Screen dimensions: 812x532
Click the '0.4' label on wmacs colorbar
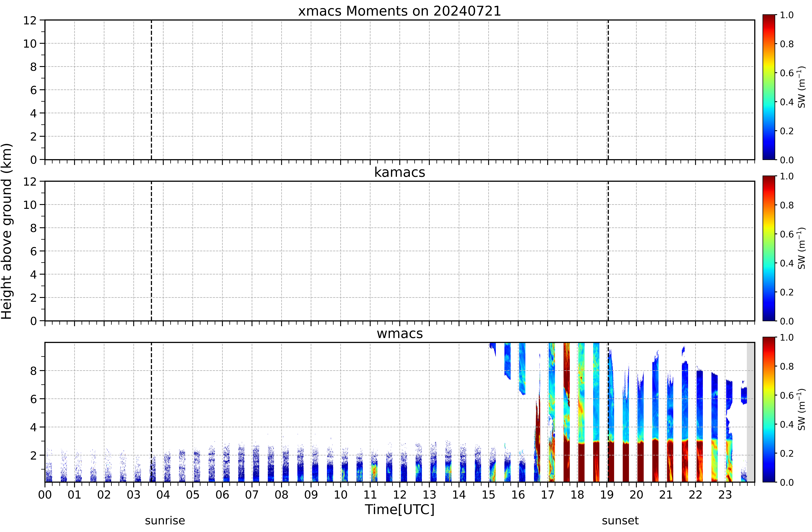pos(787,425)
